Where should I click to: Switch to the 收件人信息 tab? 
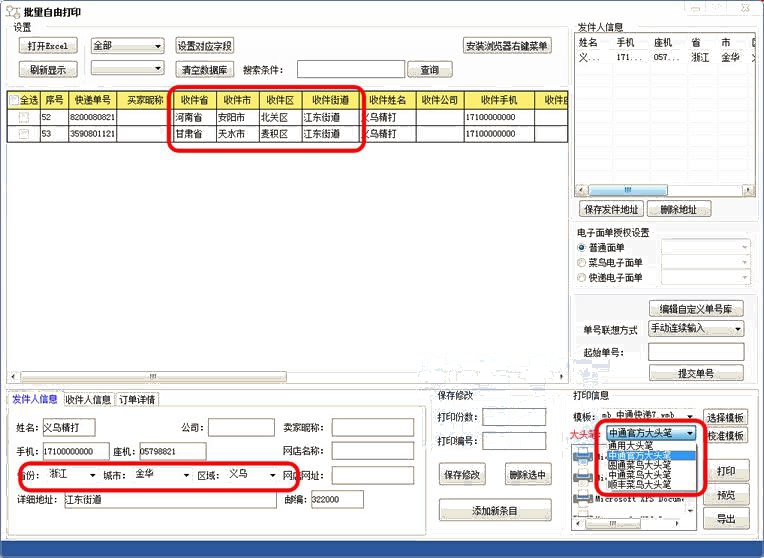[88, 400]
